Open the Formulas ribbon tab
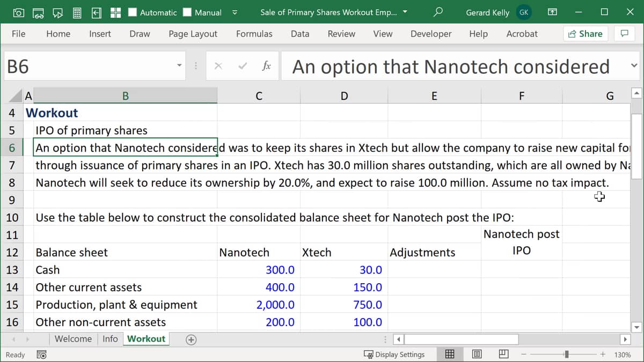 pos(254,34)
